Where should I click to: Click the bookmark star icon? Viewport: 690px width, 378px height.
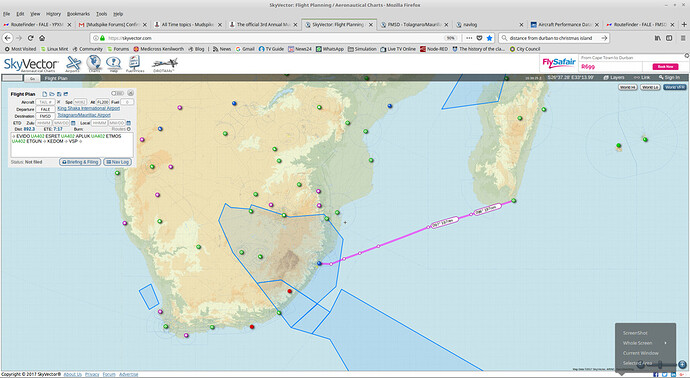pos(489,38)
